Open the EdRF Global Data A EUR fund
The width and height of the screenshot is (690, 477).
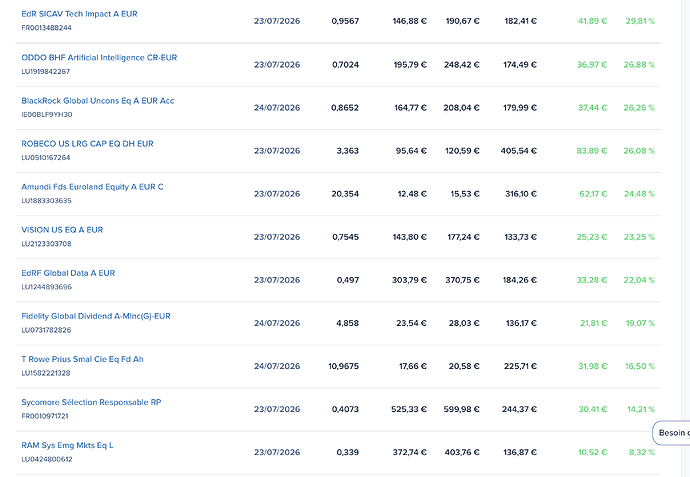pyautogui.click(x=68, y=273)
